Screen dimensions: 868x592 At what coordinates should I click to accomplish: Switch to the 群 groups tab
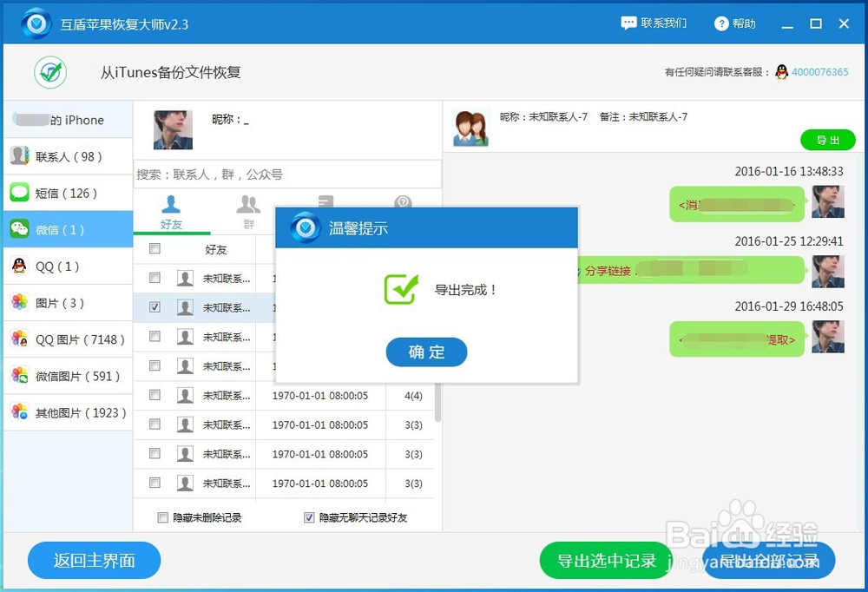point(248,213)
